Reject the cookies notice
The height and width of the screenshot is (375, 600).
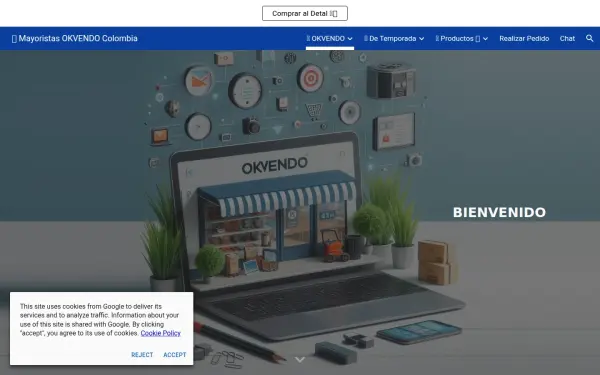click(142, 355)
